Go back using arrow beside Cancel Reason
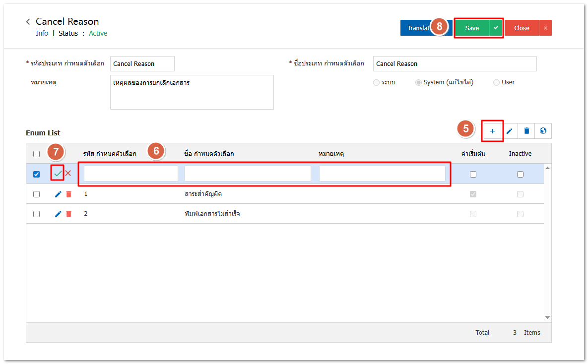Viewport: 588px width, 364px height. pos(28,22)
